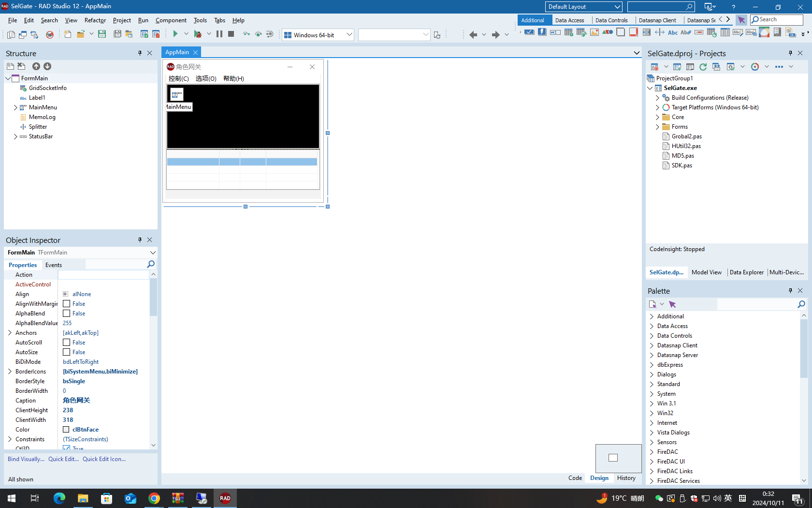This screenshot has height=508, width=812.
Task: Click the TShape component icon
Action: pyautogui.click(x=608, y=32)
